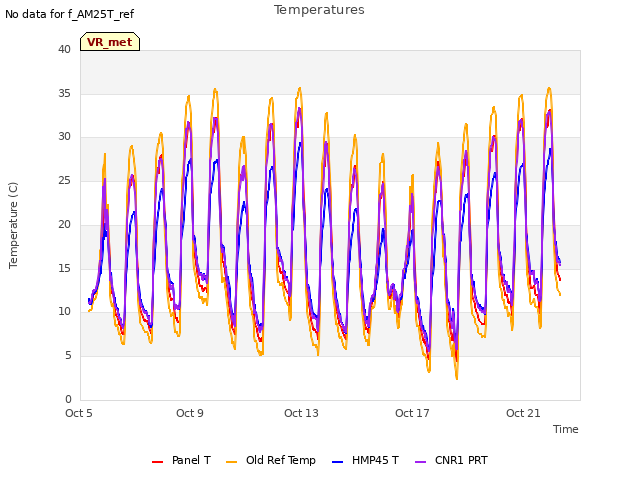Image resolution: width=640 pixels, height=480 pixels.
Task: Click the Oct 5 x-axis tick label
Action: tap(79, 413)
